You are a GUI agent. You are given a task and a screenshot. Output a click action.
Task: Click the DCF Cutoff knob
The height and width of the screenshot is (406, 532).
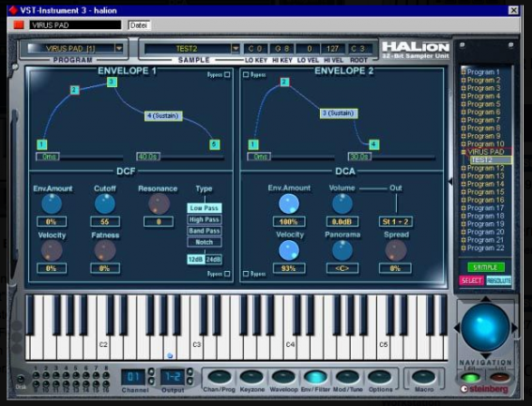pos(105,203)
